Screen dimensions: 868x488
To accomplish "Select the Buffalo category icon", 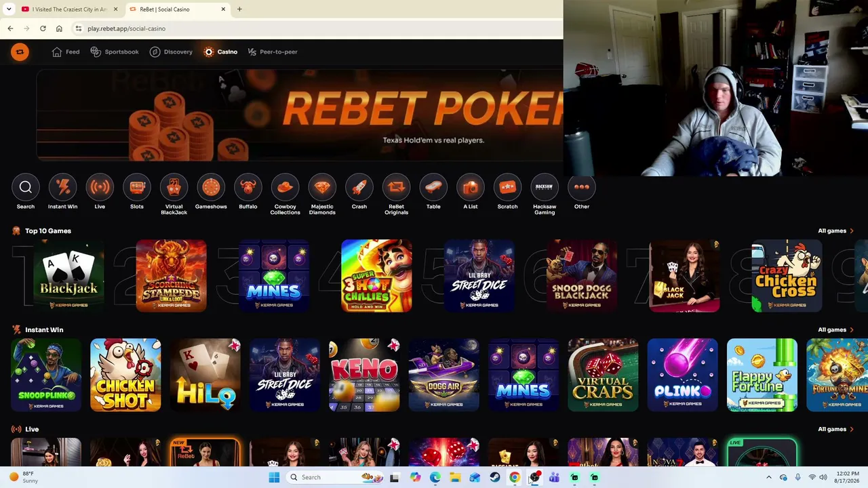I will point(248,187).
